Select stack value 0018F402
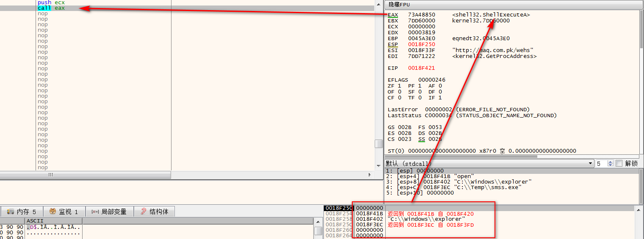The image size is (644, 239). 370,219
